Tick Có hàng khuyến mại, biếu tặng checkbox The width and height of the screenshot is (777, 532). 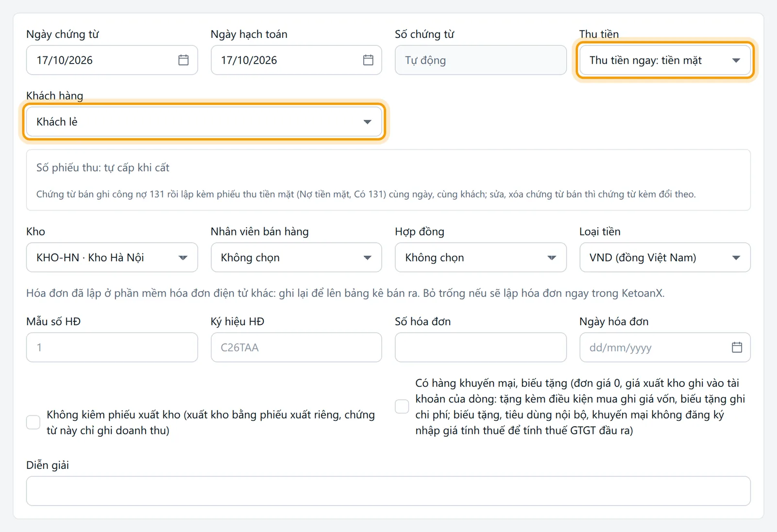click(x=402, y=406)
